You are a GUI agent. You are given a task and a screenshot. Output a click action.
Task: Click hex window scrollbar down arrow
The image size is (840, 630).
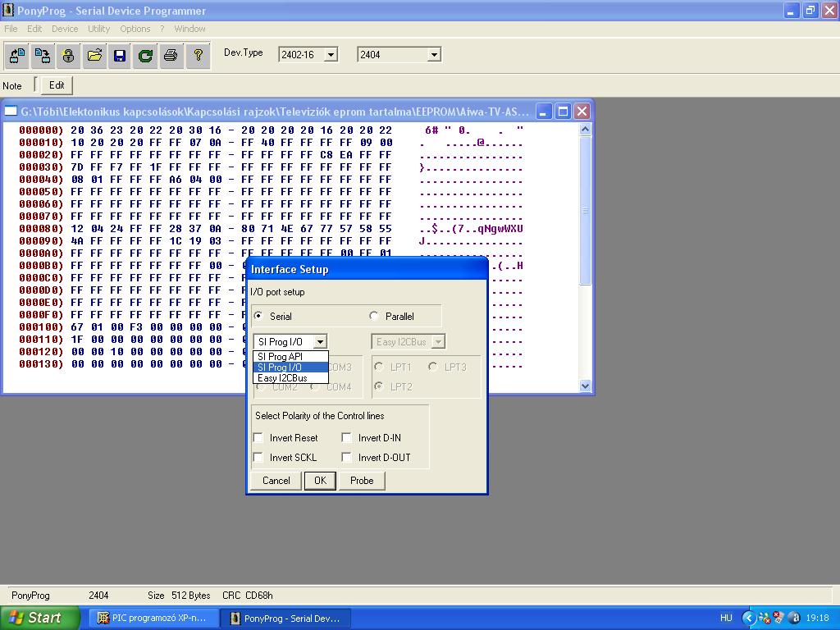click(585, 386)
